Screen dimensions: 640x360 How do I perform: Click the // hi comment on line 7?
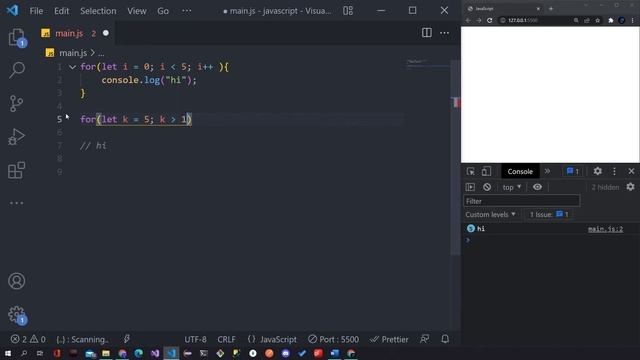click(x=93, y=145)
